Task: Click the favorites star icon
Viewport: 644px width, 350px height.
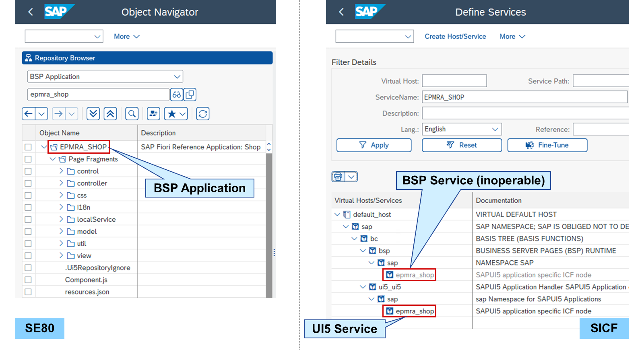Action: click(171, 114)
